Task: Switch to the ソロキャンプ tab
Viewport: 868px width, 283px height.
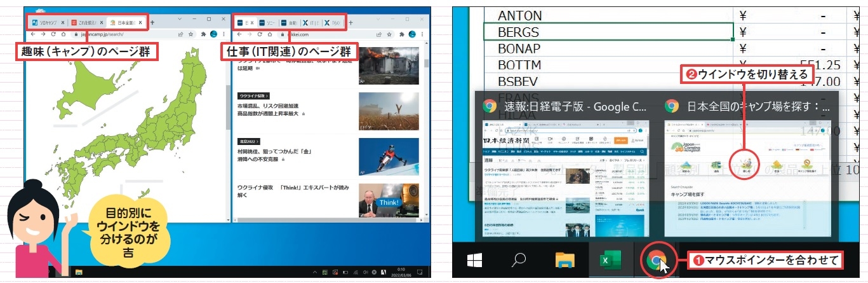Action: pyautogui.click(x=48, y=22)
